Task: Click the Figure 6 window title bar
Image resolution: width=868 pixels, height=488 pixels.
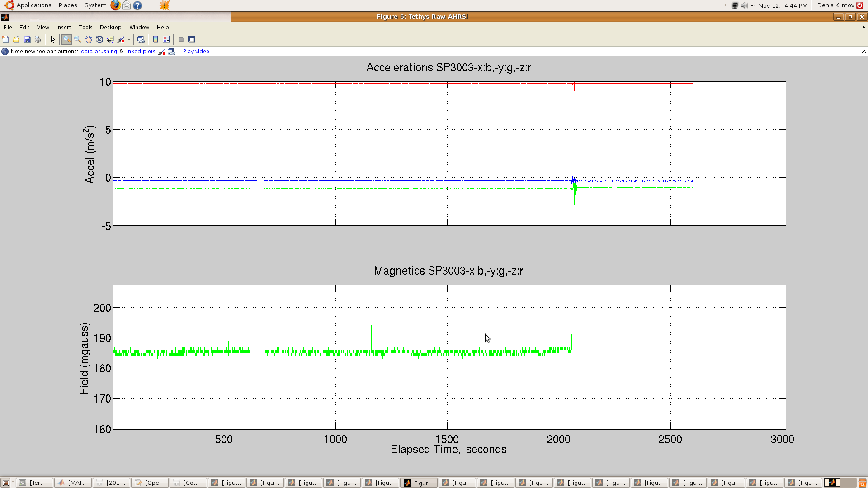Action: click(x=422, y=17)
